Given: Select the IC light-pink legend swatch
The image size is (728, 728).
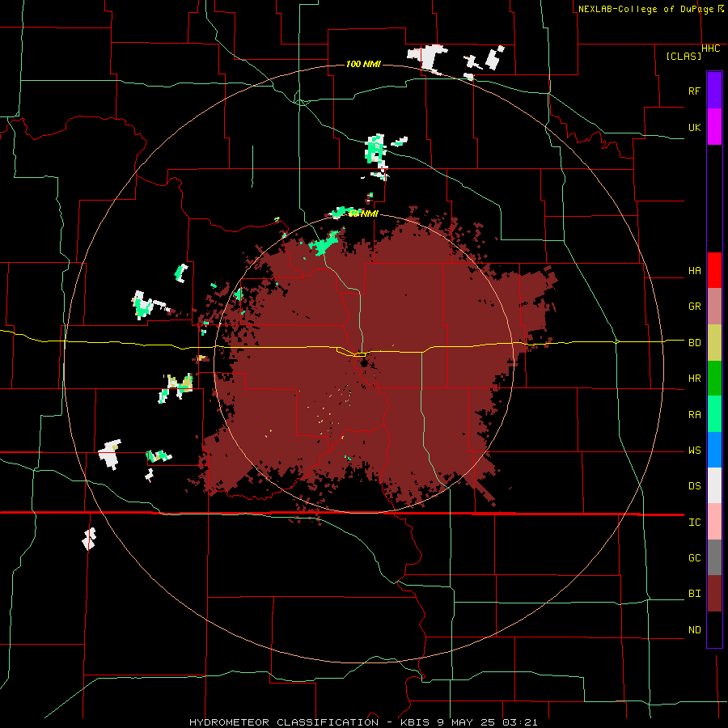Looking at the screenshot, I should click(714, 522).
